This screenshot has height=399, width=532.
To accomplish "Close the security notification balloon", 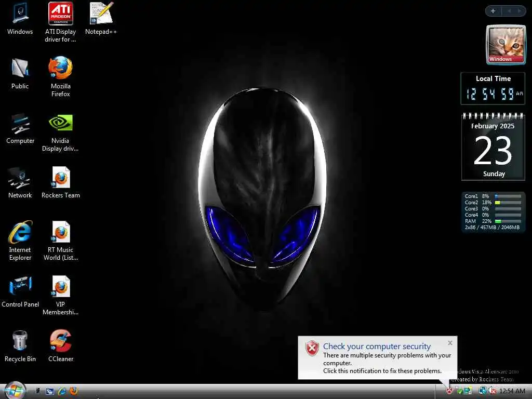I will point(450,343).
